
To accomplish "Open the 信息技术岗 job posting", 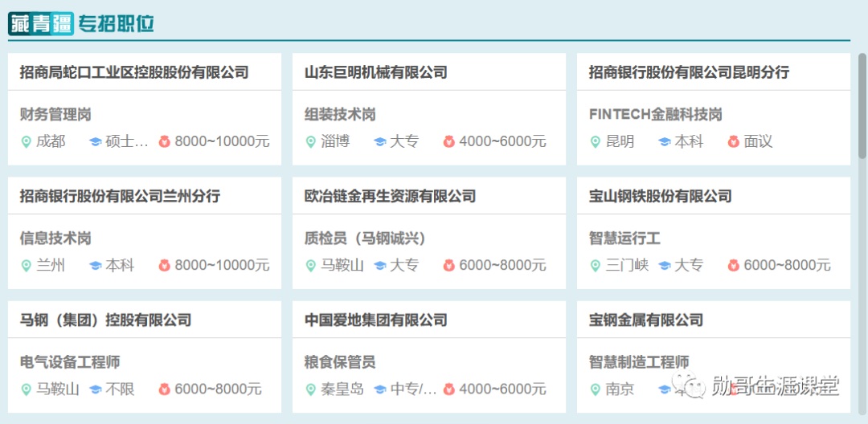I will tap(55, 238).
